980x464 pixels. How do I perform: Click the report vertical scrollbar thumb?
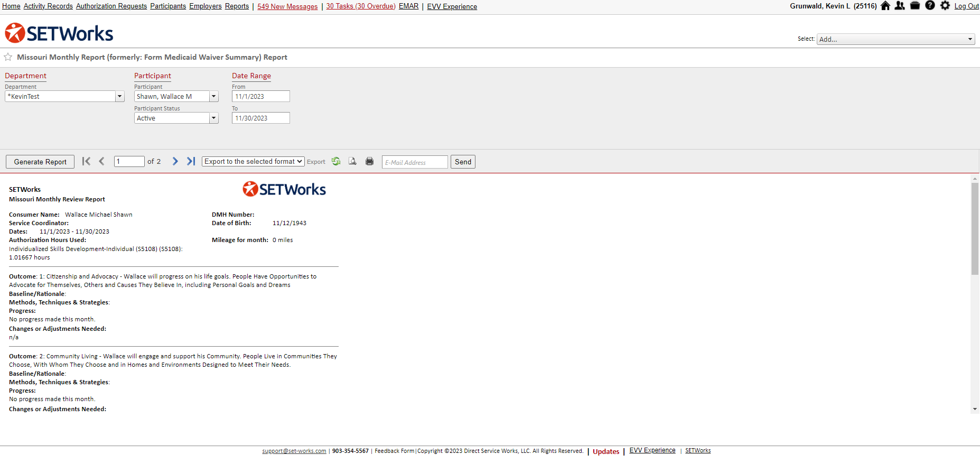click(975, 228)
